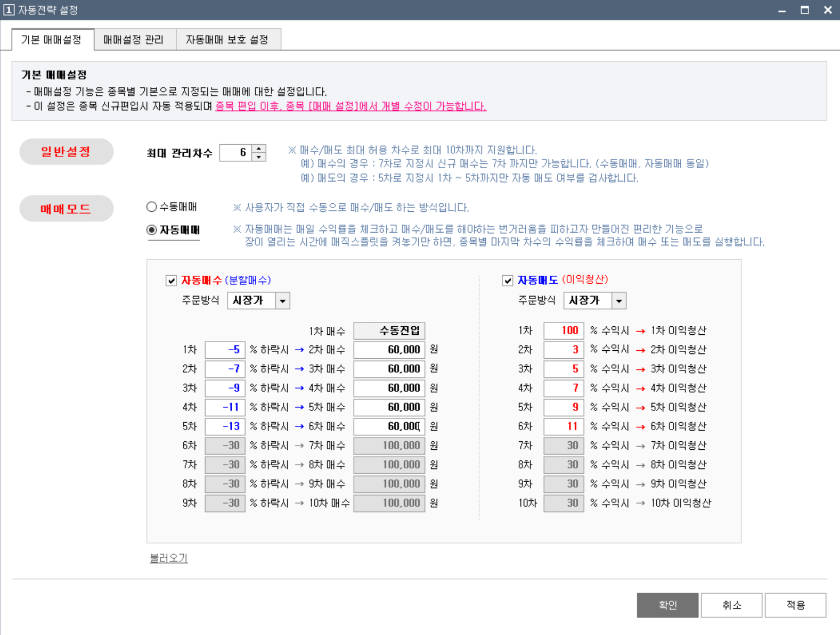The image size is (840, 635).
Task: Click the 2차 매수 amount field
Action: point(389,350)
